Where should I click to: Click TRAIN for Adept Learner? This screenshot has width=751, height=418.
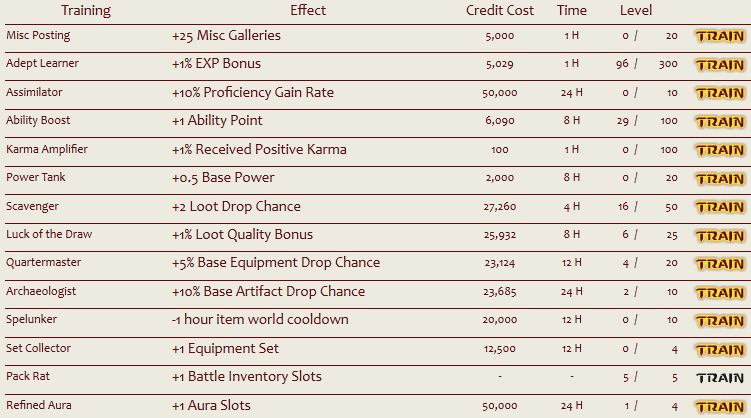click(x=720, y=65)
